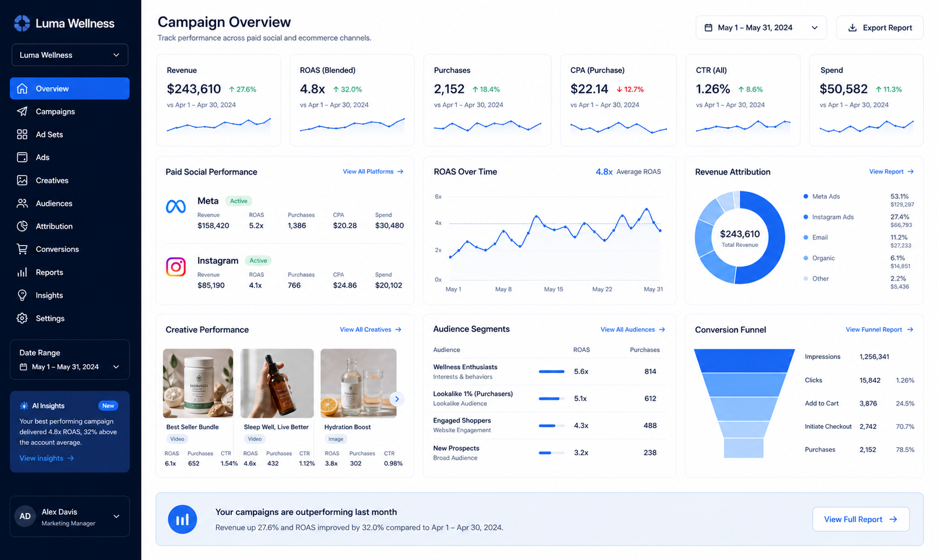Click the AI Insights sparkle icon
This screenshot has width=939, height=560.
pyautogui.click(x=24, y=406)
